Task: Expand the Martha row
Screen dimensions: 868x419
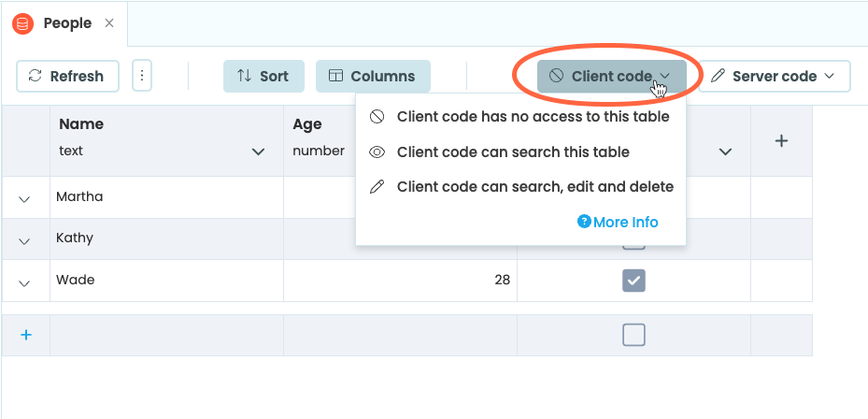Action: 25,198
